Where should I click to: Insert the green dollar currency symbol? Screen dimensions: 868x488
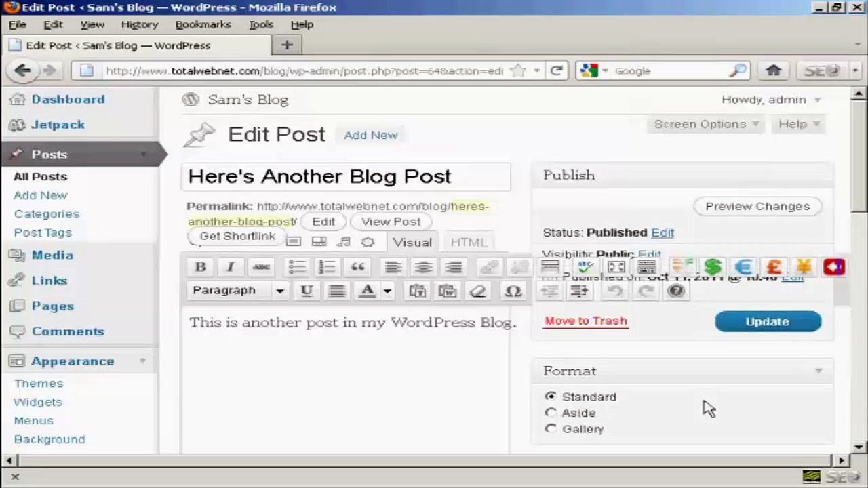(x=712, y=267)
